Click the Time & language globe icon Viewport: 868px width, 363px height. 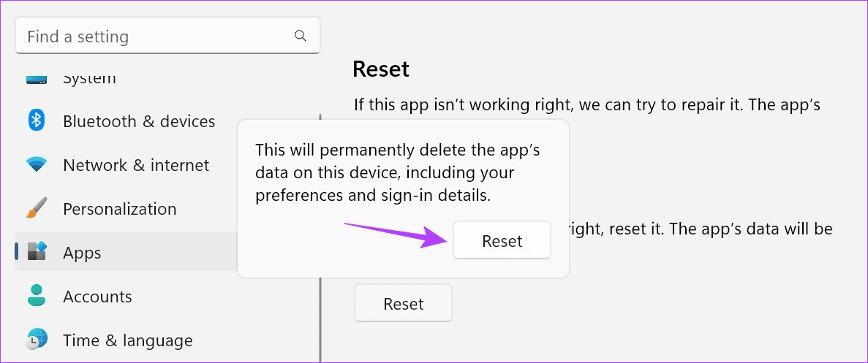(37, 340)
